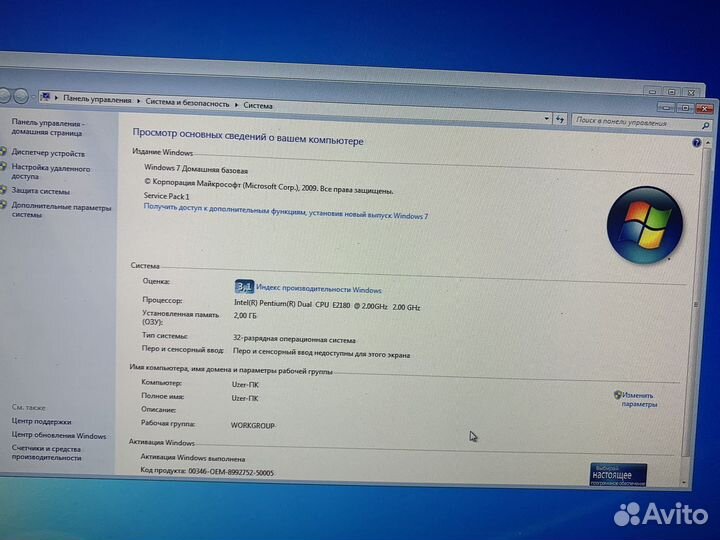720x540 pixels.
Task: Select 'Система' breadcrumb segment
Action: pyautogui.click(x=258, y=106)
